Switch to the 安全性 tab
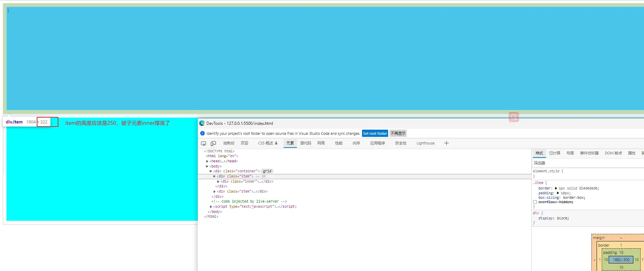Viewport: 644px width, 271px height. (x=400, y=143)
